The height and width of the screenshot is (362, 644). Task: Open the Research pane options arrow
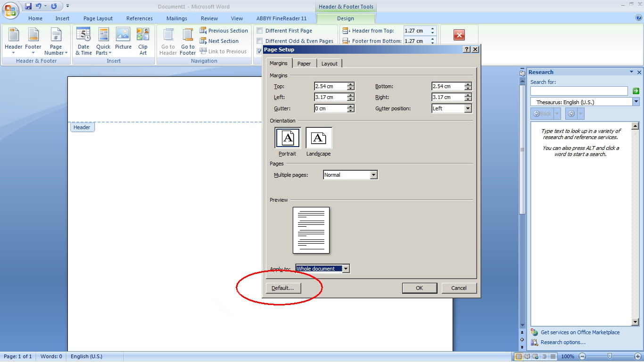(631, 72)
